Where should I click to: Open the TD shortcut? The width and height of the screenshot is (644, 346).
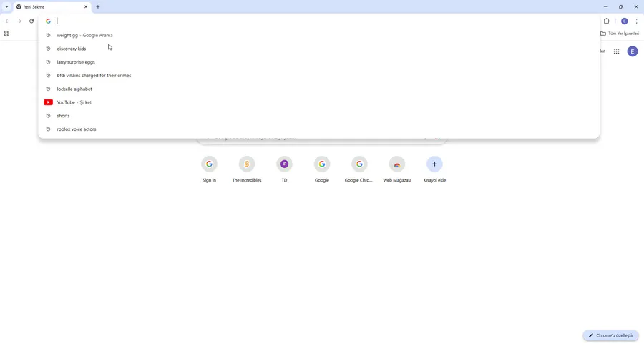284,169
